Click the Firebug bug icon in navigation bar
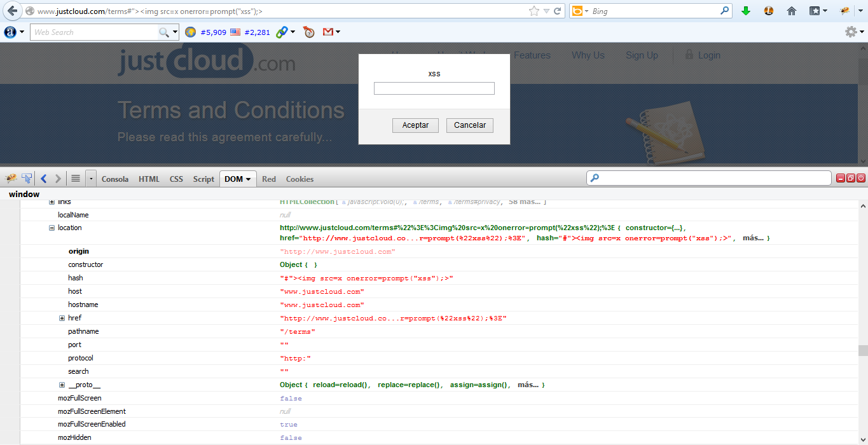The height and width of the screenshot is (445, 868). click(x=845, y=11)
